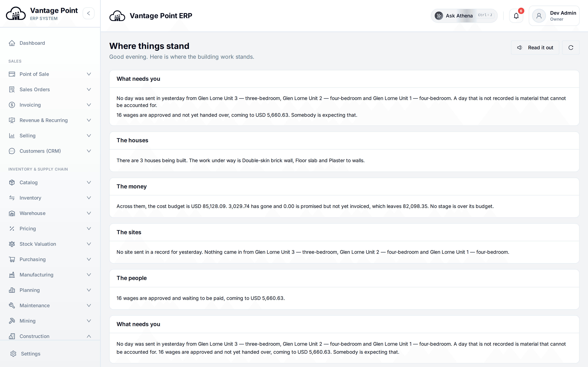The height and width of the screenshot is (367, 588).
Task: Click the Vantage Point ERP header logo
Action: [x=117, y=16]
